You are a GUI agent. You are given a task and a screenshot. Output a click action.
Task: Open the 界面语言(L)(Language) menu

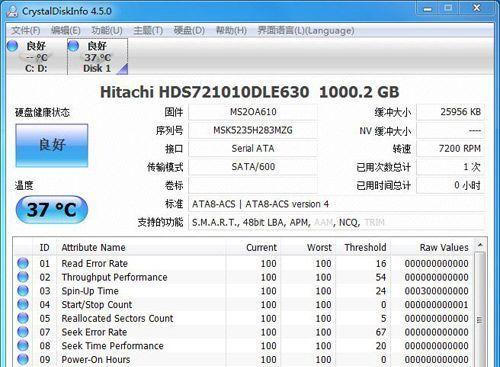coord(306,31)
